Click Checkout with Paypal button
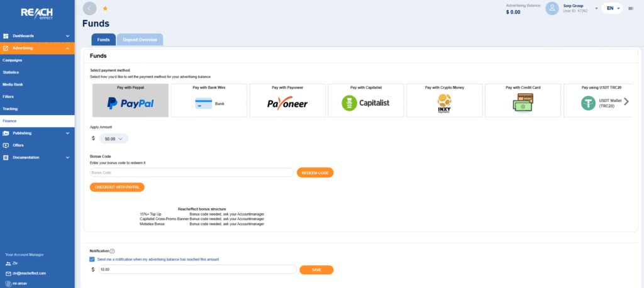Screen dimensions: 644x288 [117, 187]
